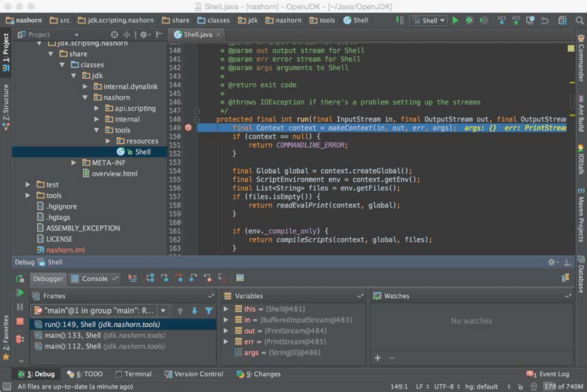Select next frame with down arrow
587x392 pixels.
tap(194, 311)
